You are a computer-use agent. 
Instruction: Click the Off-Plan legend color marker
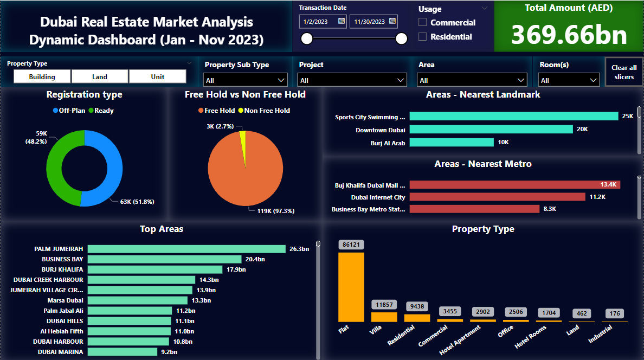coord(55,111)
